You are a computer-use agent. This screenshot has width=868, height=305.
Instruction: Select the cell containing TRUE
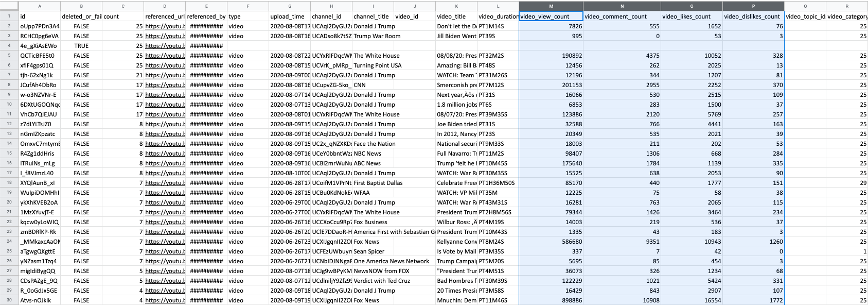pyautogui.click(x=81, y=46)
